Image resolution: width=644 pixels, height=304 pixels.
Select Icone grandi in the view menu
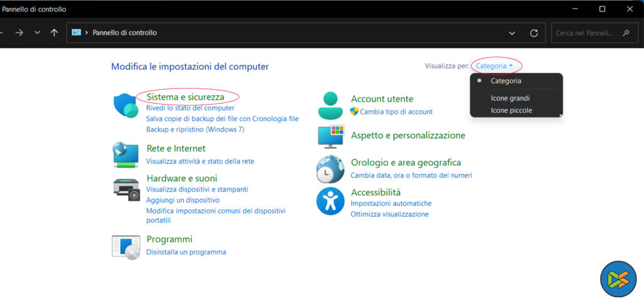coord(510,98)
